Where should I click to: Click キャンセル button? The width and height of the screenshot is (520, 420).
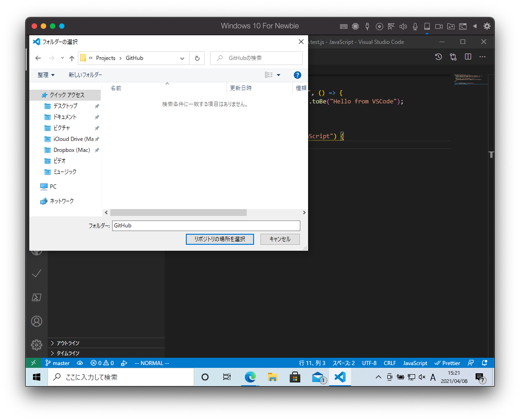pyautogui.click(x=280, y=239)
